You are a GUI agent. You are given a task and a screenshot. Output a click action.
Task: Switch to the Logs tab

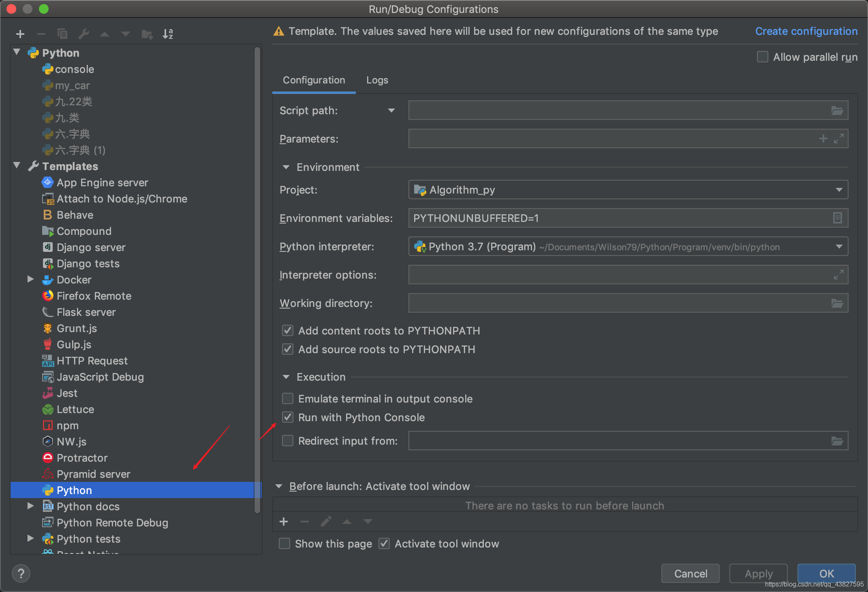click(x=377, y=80)
